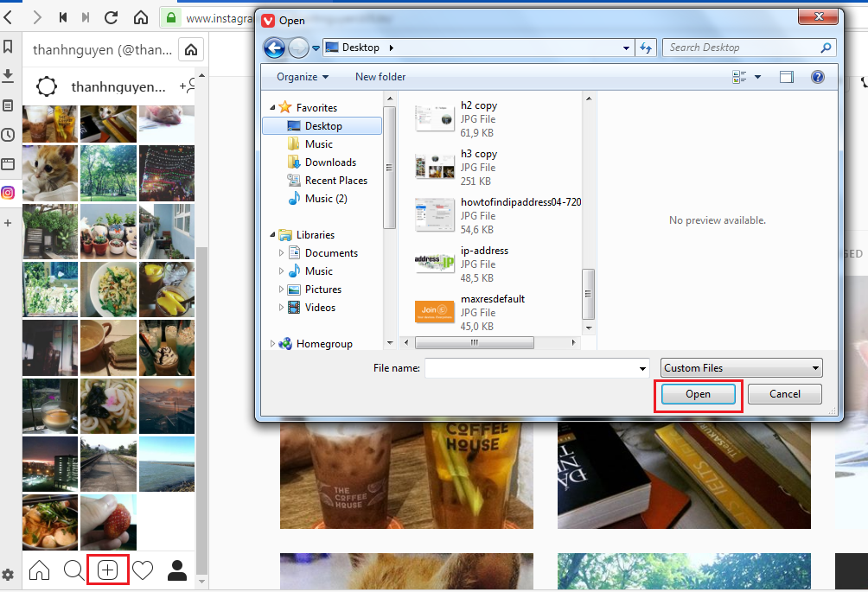Open the Notes panel in the browser sidebar

click(x=8, y=105)
